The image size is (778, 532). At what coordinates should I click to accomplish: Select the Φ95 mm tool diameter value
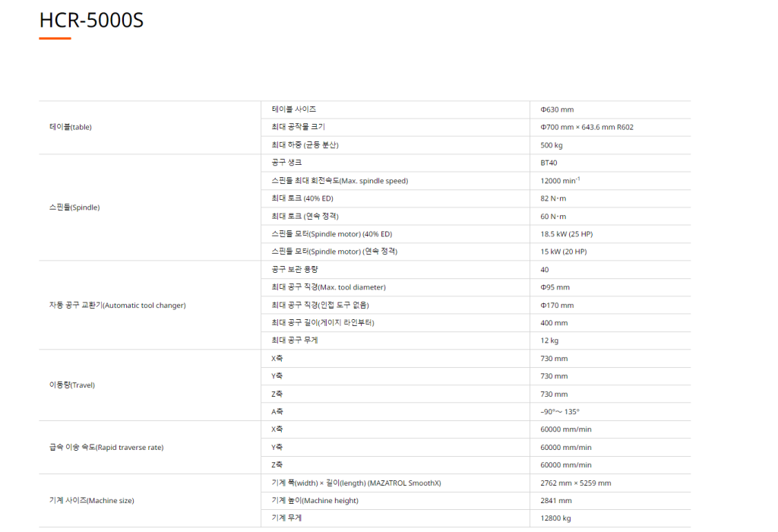click(555, 287)
